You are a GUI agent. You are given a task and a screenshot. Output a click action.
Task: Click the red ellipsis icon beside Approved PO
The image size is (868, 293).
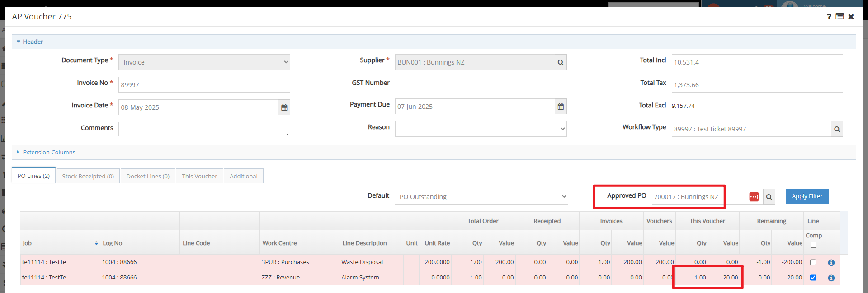click(754, 197)
